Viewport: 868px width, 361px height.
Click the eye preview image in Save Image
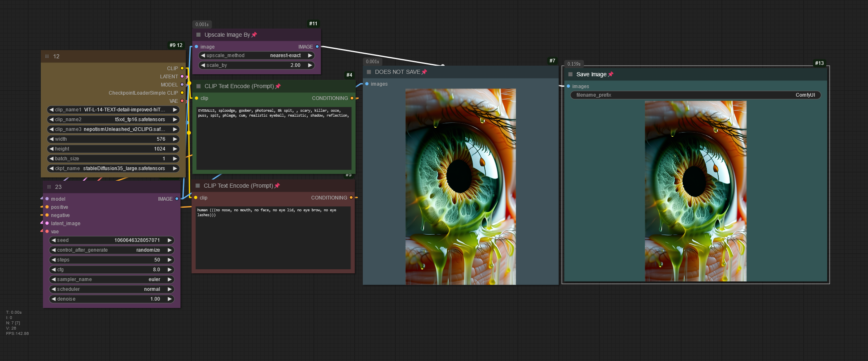(x=695, y=191)
